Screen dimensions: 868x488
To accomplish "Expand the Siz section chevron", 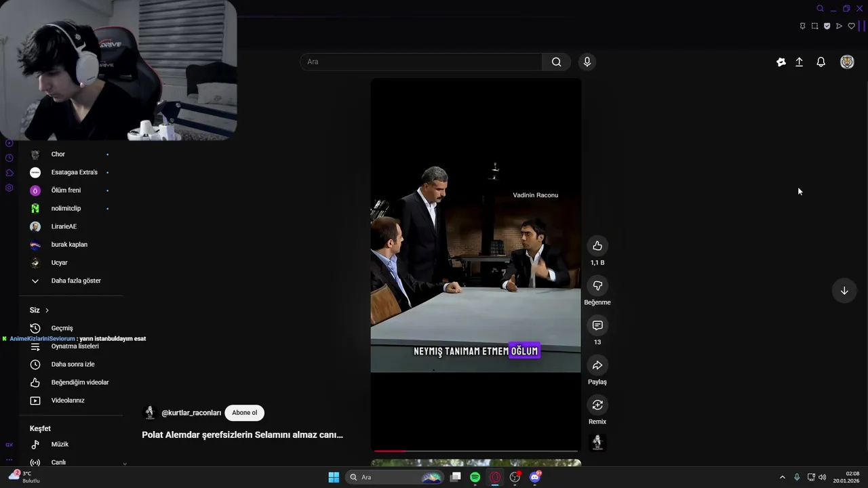I will coord(47,310).
